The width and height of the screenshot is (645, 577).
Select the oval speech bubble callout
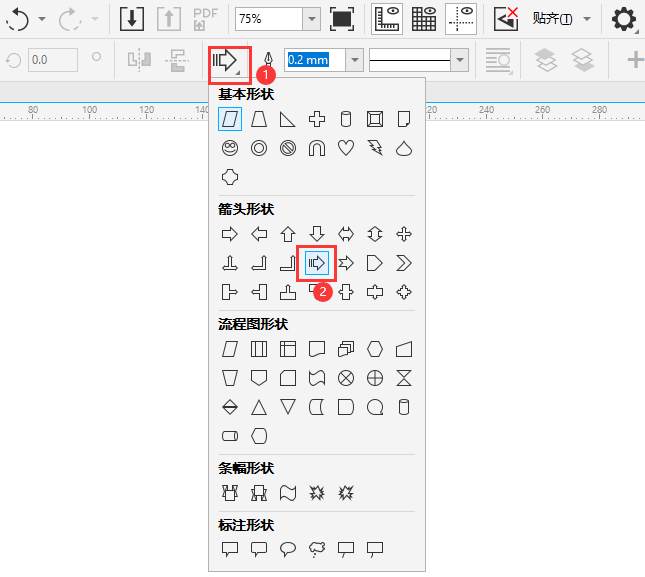click(288, 549)
